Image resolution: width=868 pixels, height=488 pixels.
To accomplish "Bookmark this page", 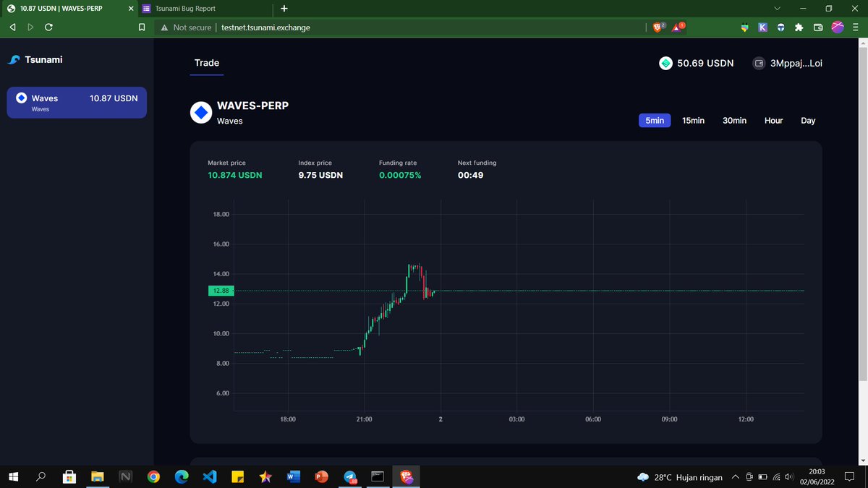I will pos(142,27).
